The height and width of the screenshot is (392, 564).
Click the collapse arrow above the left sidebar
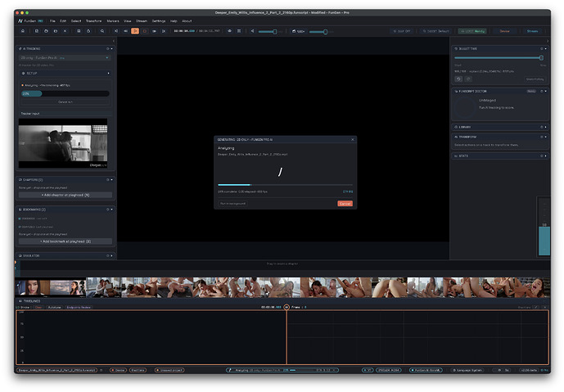[114, 41]
